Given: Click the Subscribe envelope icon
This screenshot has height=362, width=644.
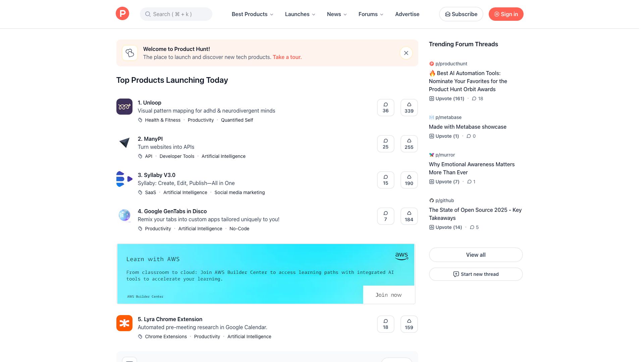Looking at the screenshot, I should [x=447, y=14].
